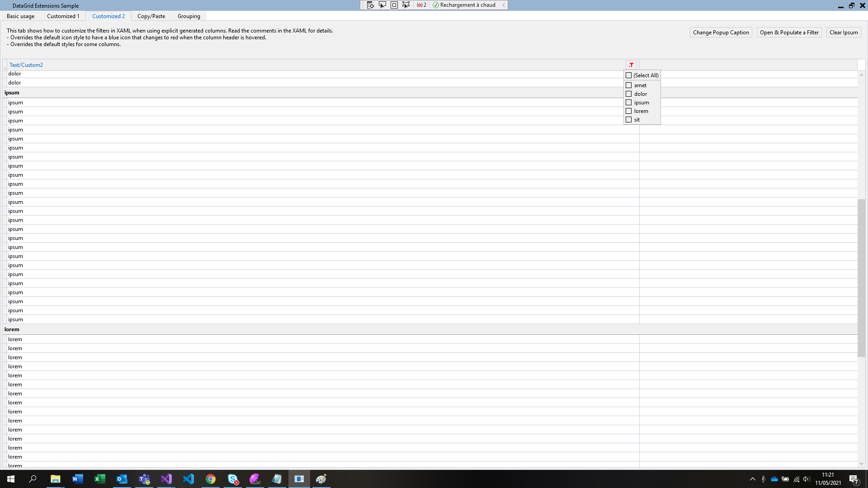Check the amet filter checkbox
Viewport: 868px width, 488px height.
click(x=628, y=85)
